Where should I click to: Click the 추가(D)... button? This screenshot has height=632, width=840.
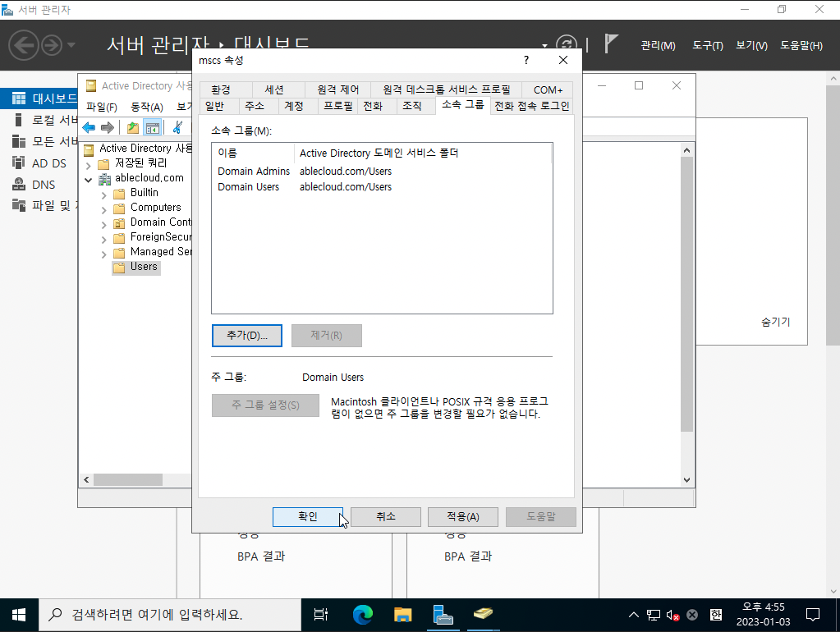(247, 335)
